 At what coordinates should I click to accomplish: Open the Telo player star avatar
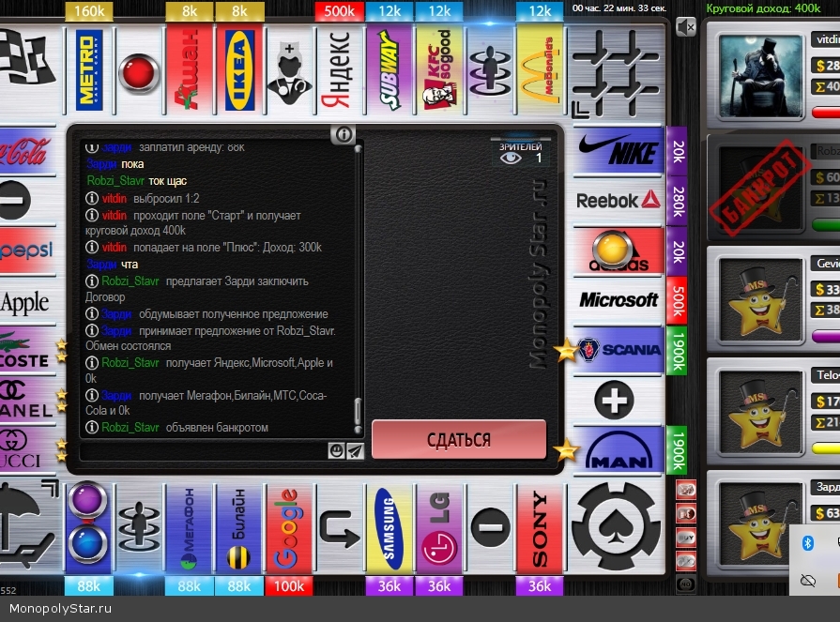click(761, 412)
